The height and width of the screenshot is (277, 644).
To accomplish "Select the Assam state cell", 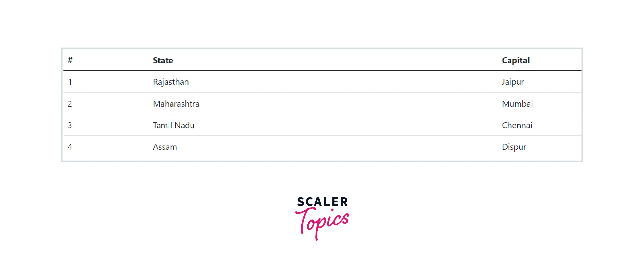I will 165,147.
